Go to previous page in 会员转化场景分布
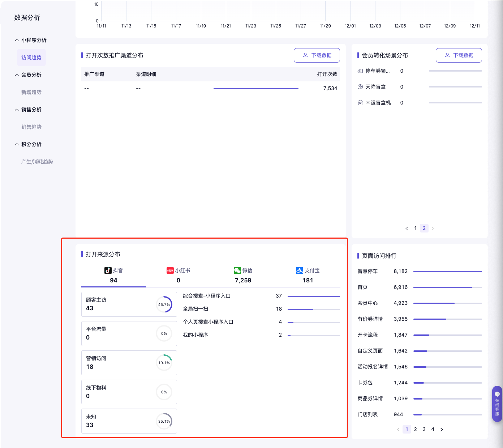The image size is (503, 448). pyautogui.click(x=407, y=228)
